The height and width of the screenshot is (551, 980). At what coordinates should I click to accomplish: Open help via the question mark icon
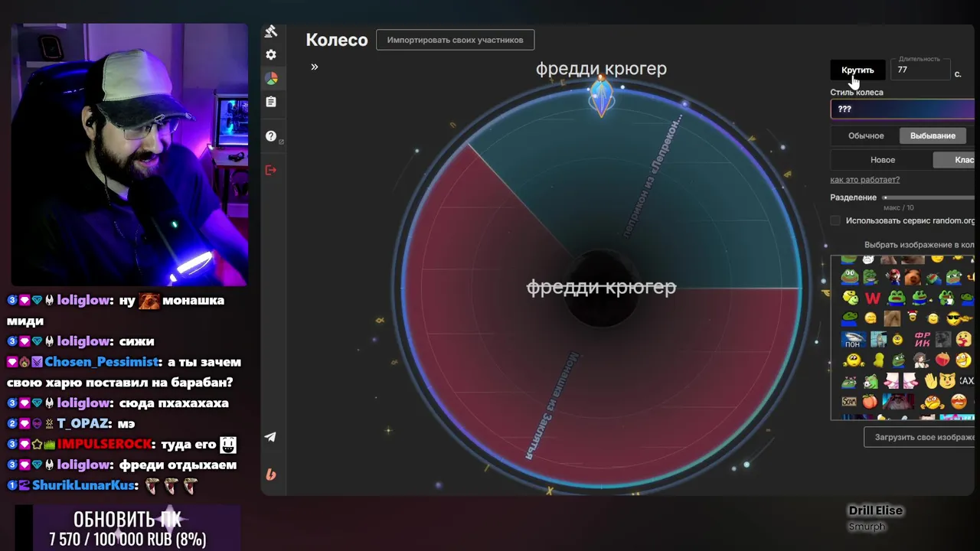click(x=271, y=136)
